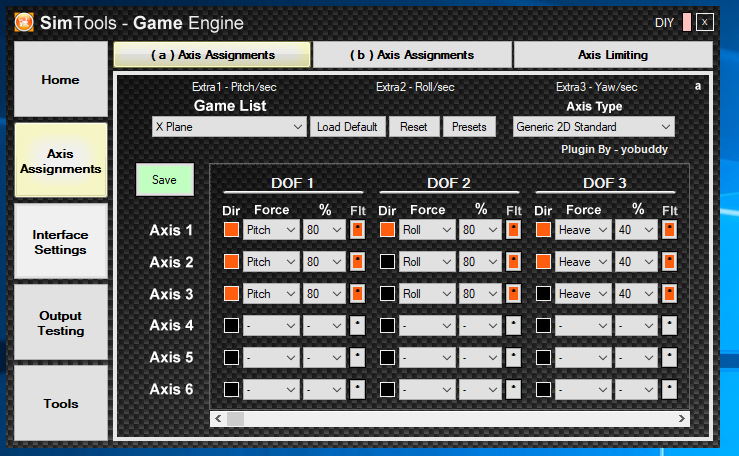739x456 pixels.
Task: Toggle Axis 1 DOF 2 filter button
Action: point(513,230)
